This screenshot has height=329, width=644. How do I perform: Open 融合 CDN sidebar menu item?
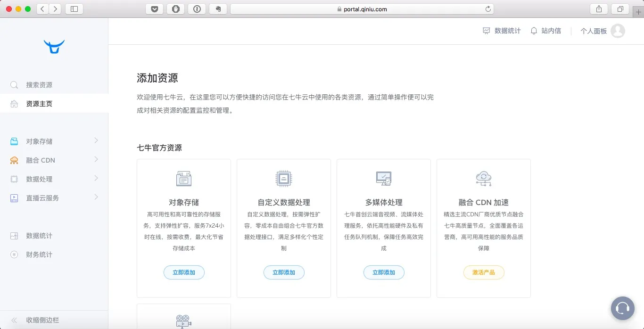click(54, 160)
